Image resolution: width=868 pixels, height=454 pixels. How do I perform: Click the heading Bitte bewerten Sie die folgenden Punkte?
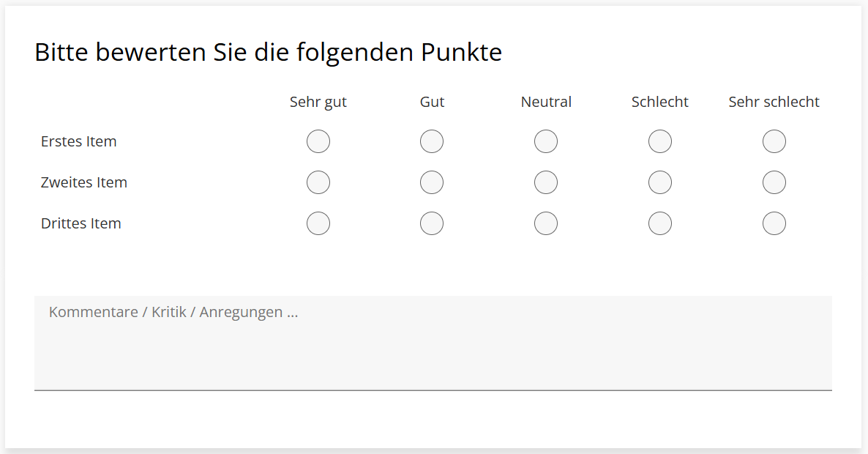[x=268, y=53]
